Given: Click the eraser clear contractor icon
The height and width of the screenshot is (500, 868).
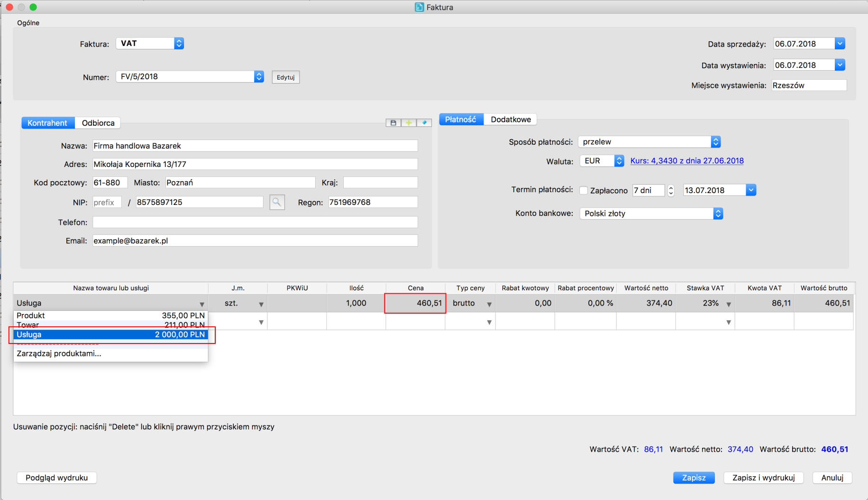Looking at the screenshot, I should coord(424,123).
